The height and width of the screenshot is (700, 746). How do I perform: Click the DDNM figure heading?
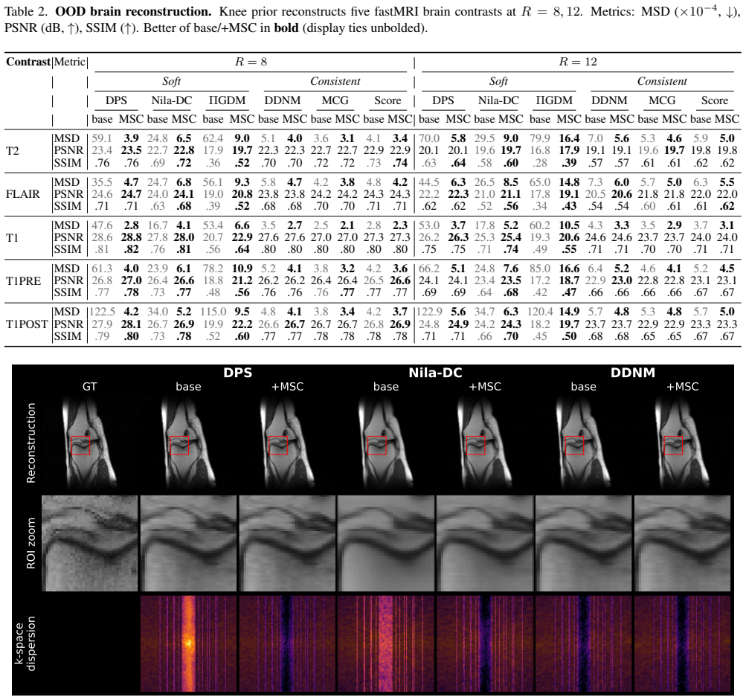pyautogui.click(x=633, y=373)
